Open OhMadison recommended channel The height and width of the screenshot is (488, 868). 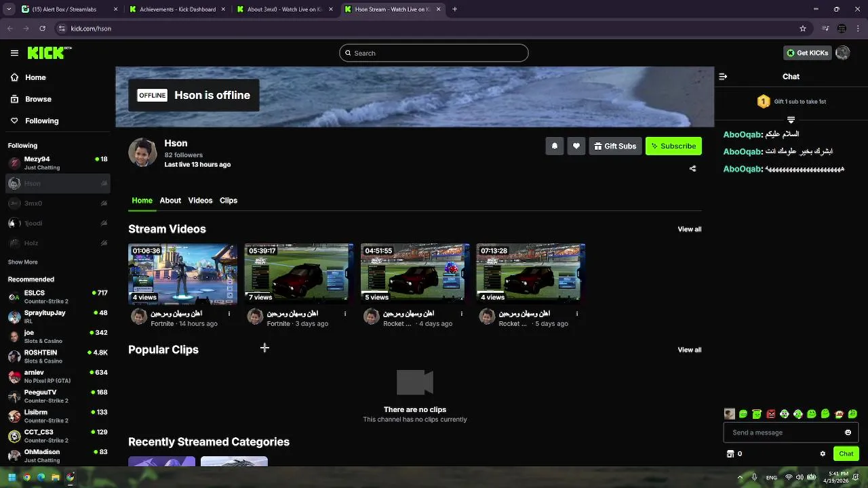58,455
